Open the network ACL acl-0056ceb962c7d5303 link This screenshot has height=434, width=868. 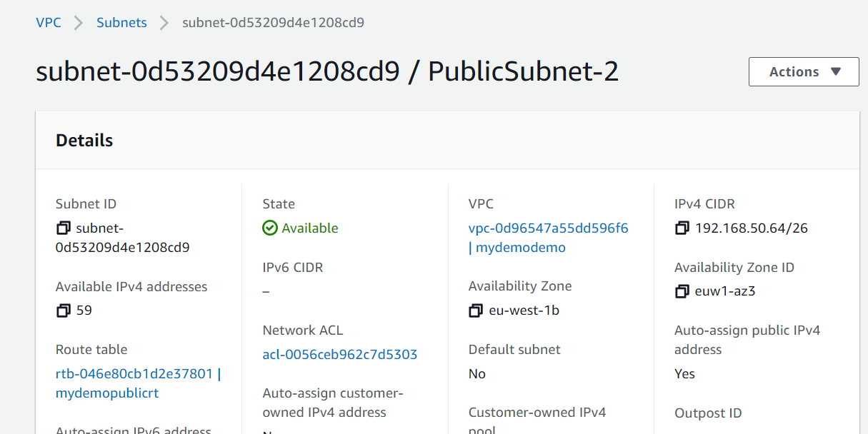[x=340, y=355]
